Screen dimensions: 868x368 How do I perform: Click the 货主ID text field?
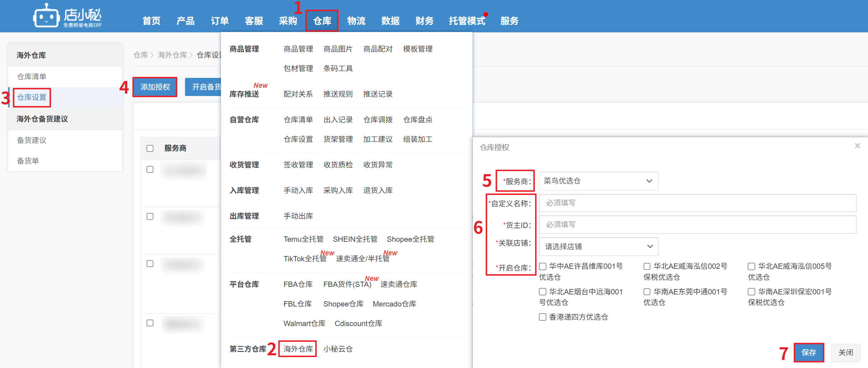(697, 225)
